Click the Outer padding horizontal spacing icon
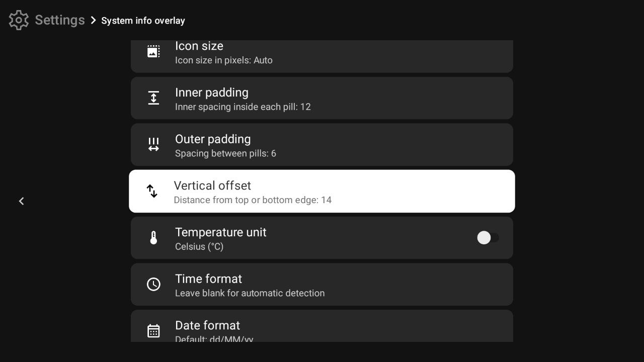The image size is (644, 362). pyautogui.click(x=153, y=144)
